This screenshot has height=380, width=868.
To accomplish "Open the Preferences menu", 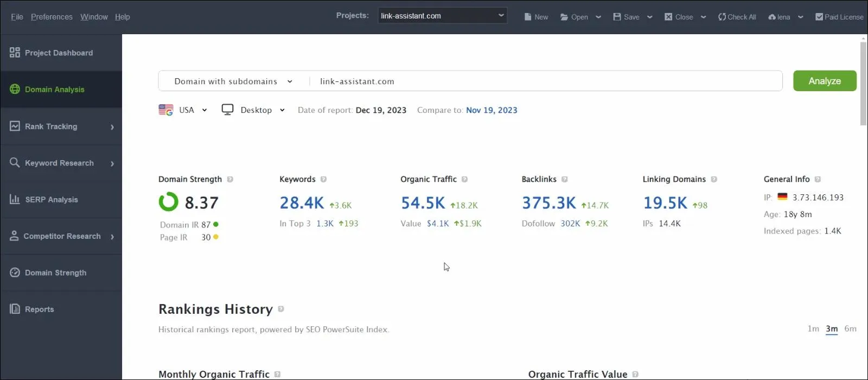I will (52, 17).
